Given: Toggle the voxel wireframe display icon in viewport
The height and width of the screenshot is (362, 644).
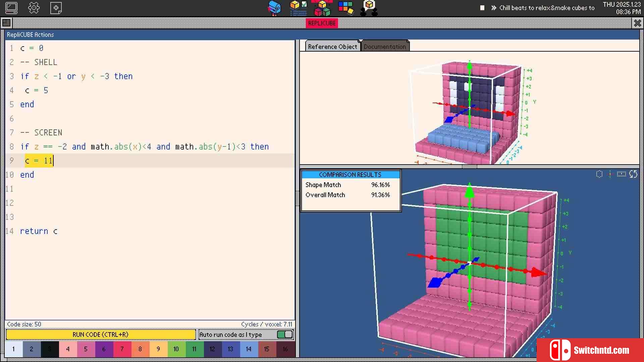Looking at the screenshot, I should pos(599,174).
